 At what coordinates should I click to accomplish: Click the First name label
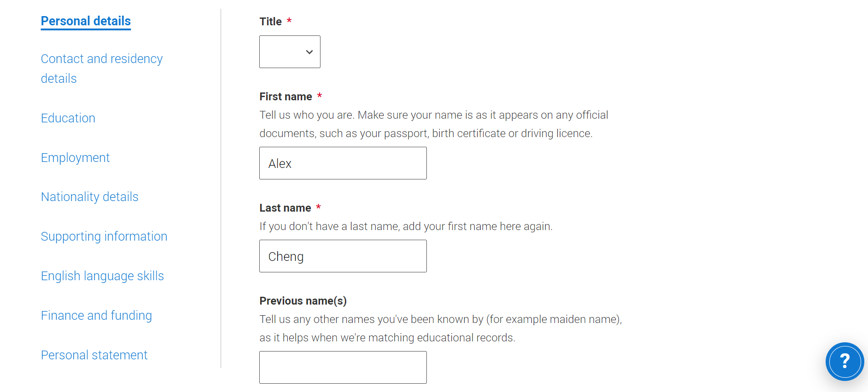[285, 97]
